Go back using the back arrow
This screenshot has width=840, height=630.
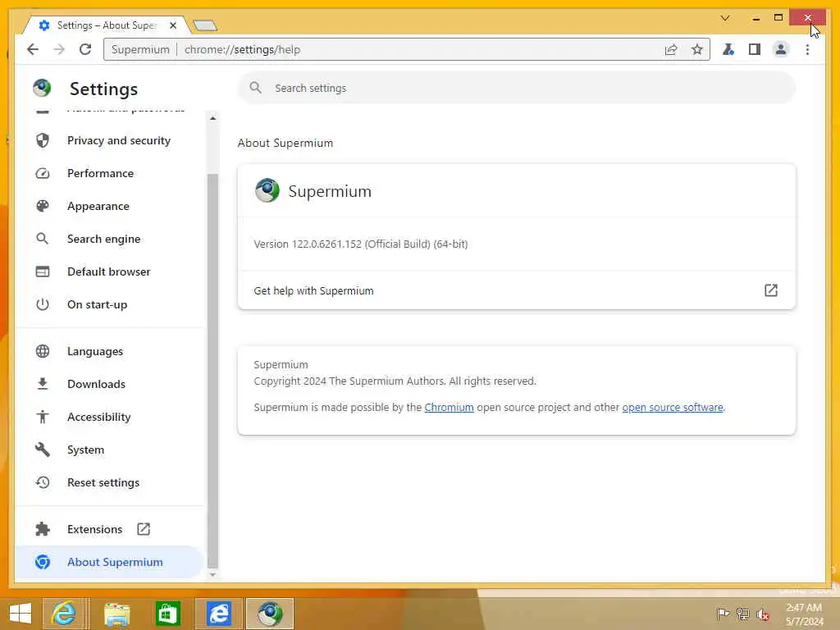33,49
